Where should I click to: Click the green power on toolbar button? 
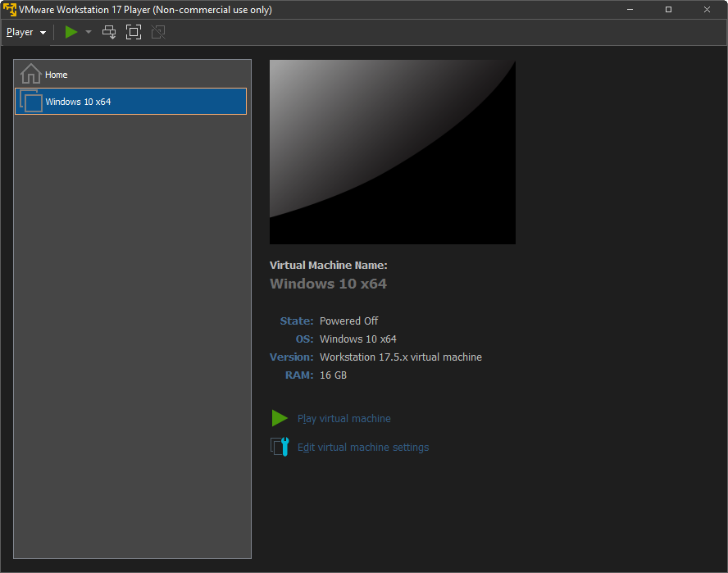click(x=71, y=32)
